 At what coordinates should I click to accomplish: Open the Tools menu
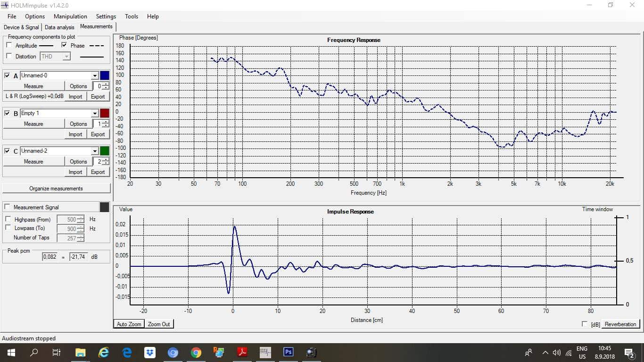pos(132,16)
